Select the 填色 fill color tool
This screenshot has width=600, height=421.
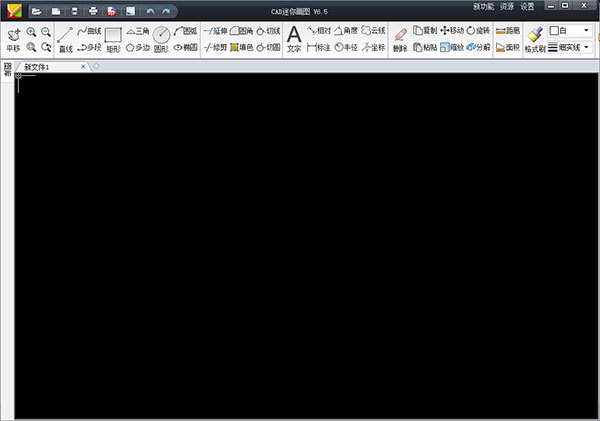241,47
